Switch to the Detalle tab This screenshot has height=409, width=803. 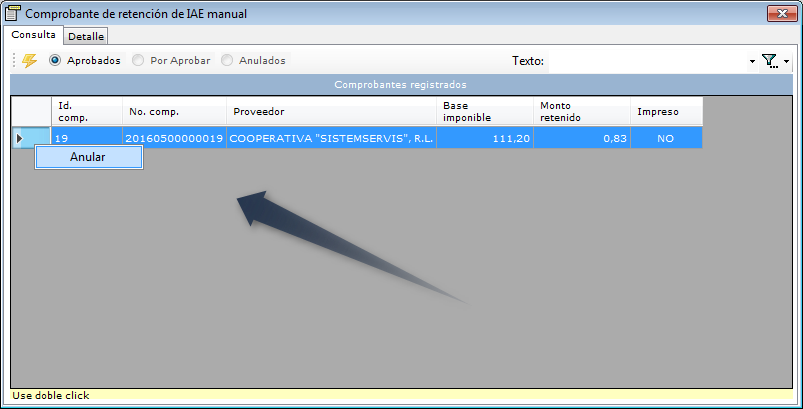86,36
